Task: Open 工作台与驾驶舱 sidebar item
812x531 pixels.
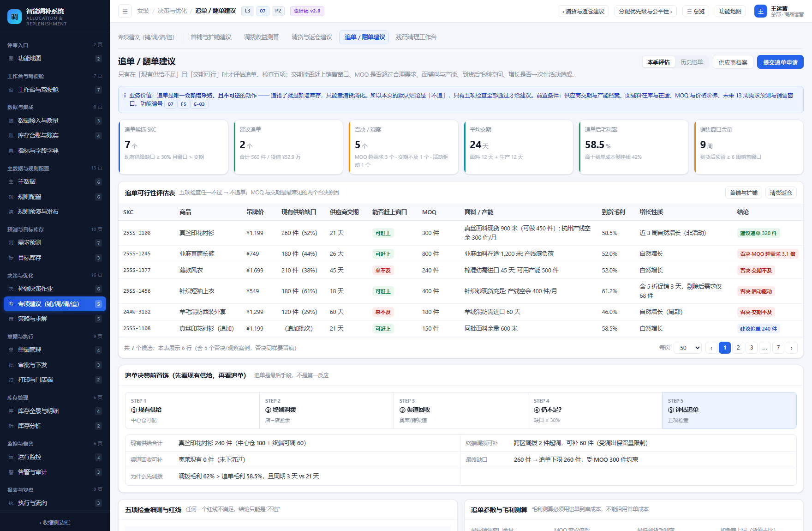Action: coord(55,90)
